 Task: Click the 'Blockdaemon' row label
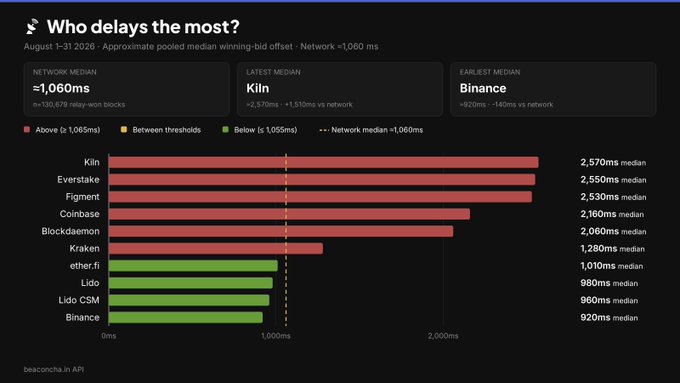click(x=70, y=231)
